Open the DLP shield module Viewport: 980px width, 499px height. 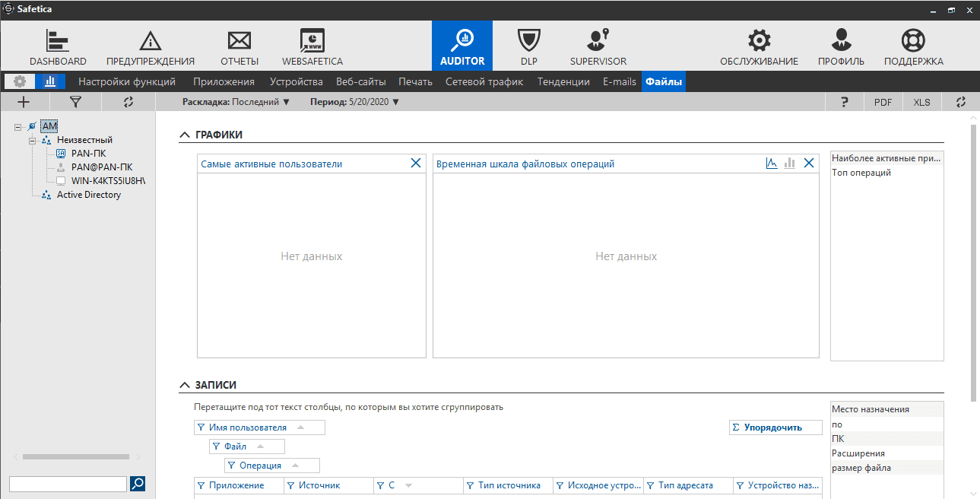point(528,47)
